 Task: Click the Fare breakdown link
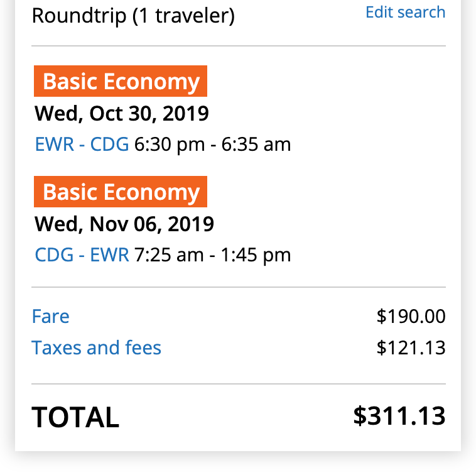tap(50, 316)
